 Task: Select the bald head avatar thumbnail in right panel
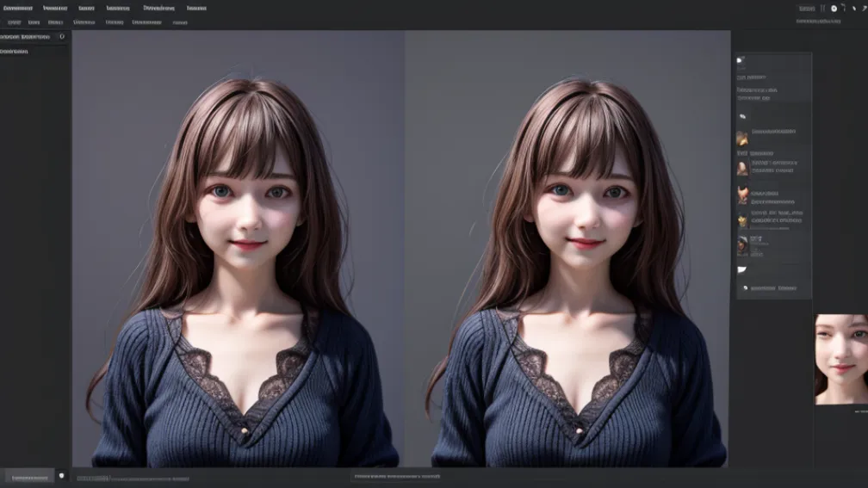(742, 168)
